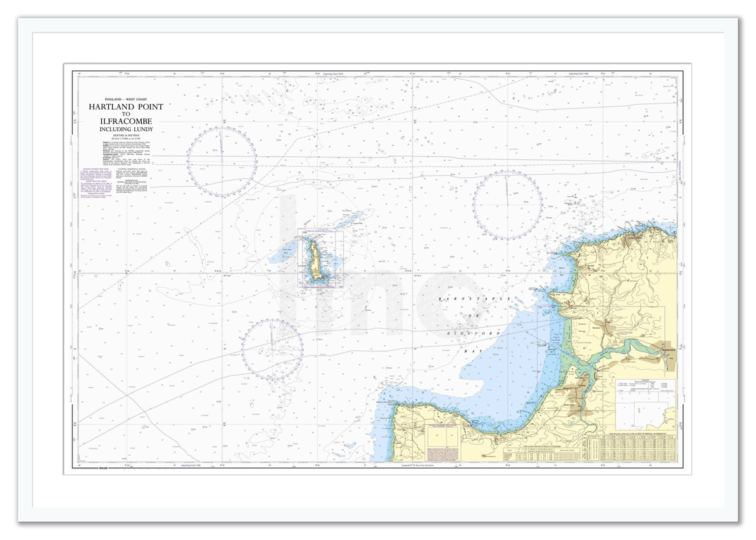Click the 'INCLUDING LUNDY' subtitle
Screen dimensions: 756x540
point(126,129)
